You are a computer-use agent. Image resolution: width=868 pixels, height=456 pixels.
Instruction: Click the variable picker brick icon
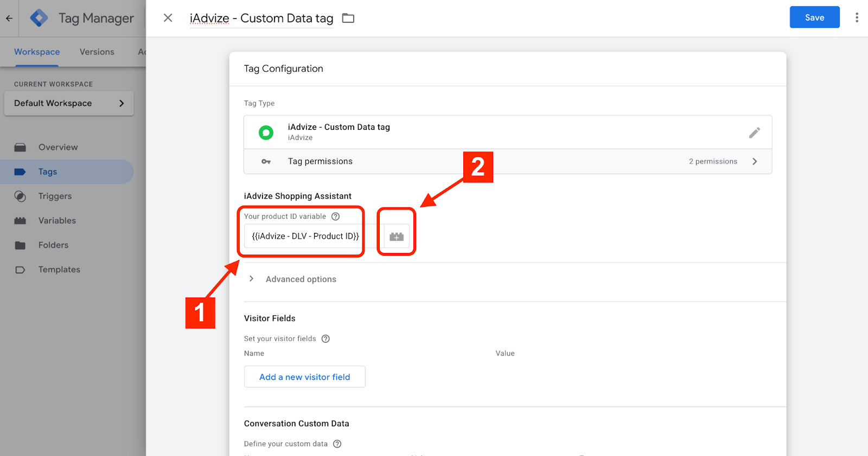pos(397,237)
